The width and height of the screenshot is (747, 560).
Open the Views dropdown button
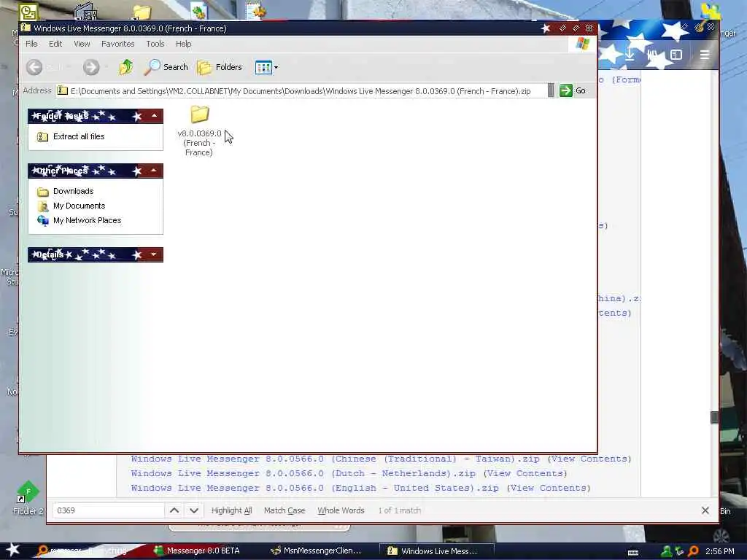click(266, 67)
